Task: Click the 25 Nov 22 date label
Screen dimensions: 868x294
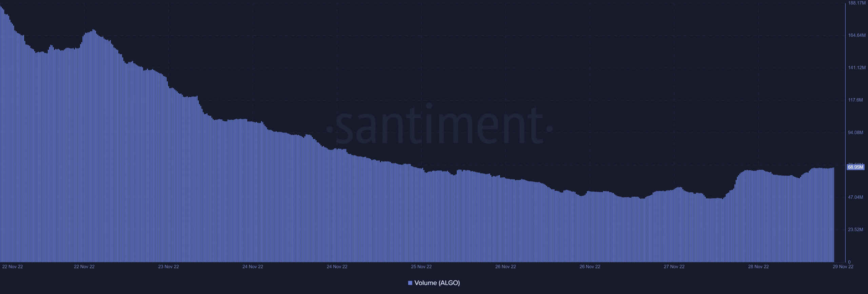Action: tap(421, 267)
